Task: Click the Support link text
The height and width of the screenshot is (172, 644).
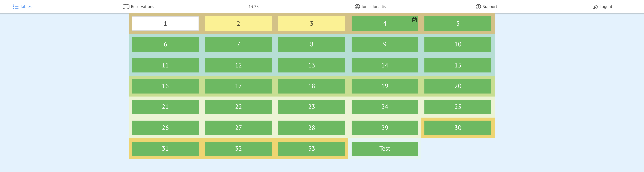Action: (x=490, y=7)
